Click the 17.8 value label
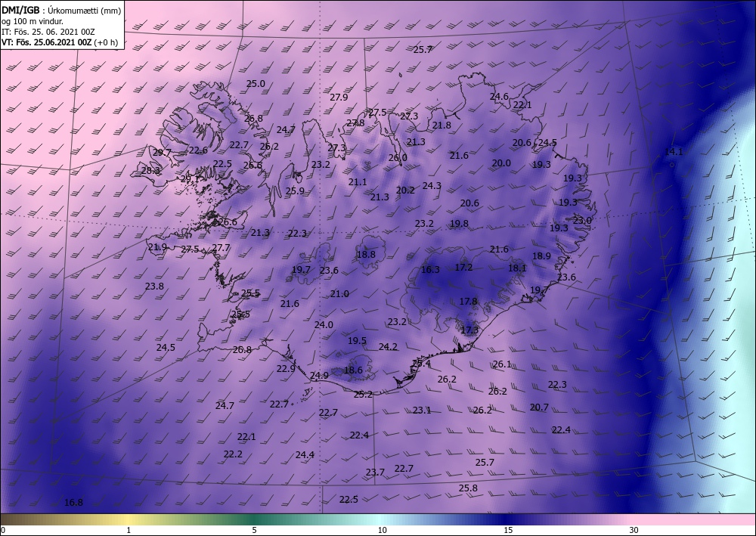Image resolution: width=756 pixels, height=536 pixels. (x=468, y=301)
